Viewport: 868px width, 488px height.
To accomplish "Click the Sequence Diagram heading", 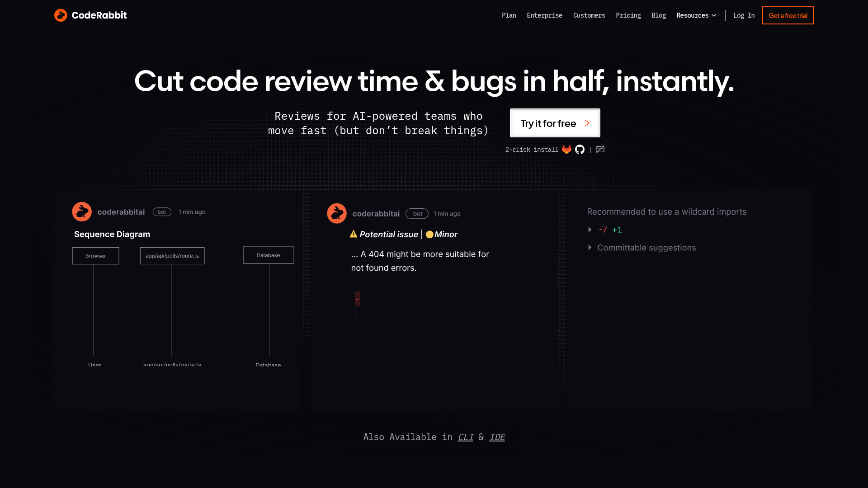I will point(112,234).
